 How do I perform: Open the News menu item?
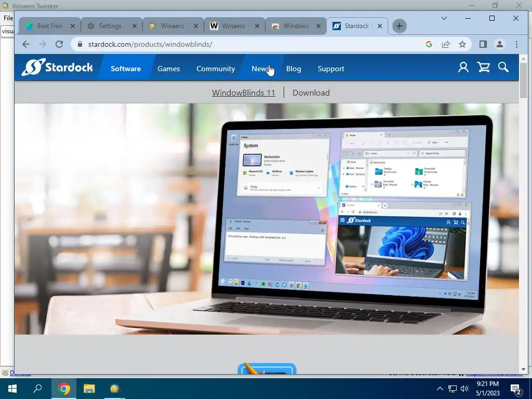[261, 69]
